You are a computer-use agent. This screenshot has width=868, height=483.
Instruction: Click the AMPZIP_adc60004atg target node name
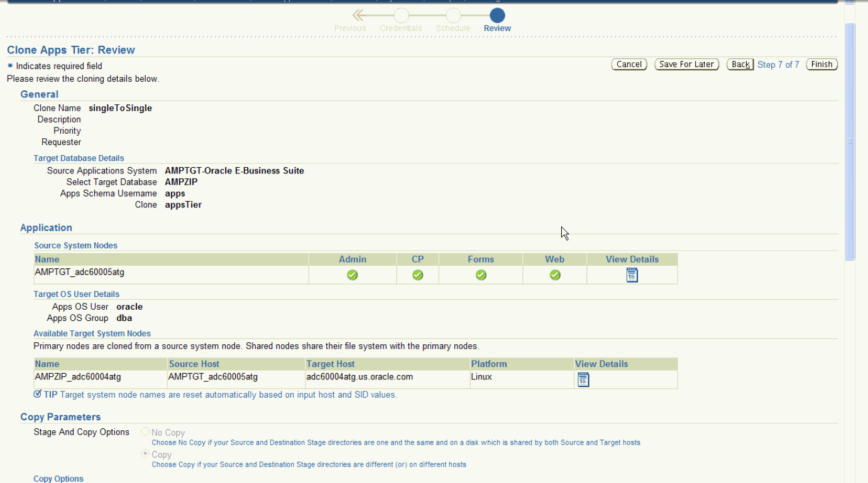(78, 377)
